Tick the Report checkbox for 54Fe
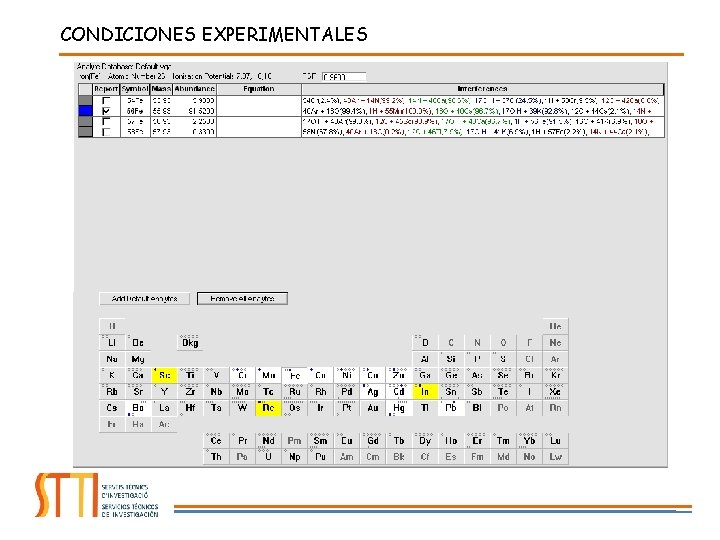720x540 pixels. tap(106, 101)
